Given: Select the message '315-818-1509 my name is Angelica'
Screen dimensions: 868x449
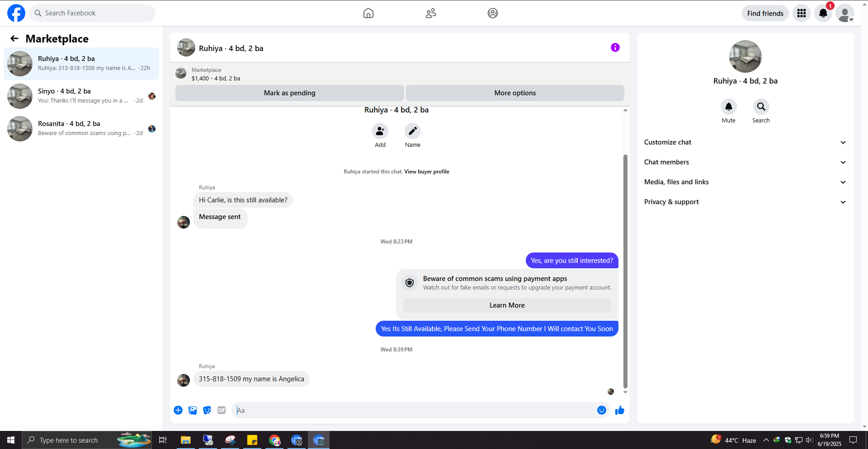Looking at the screenshot, I should tap(251, 379).
